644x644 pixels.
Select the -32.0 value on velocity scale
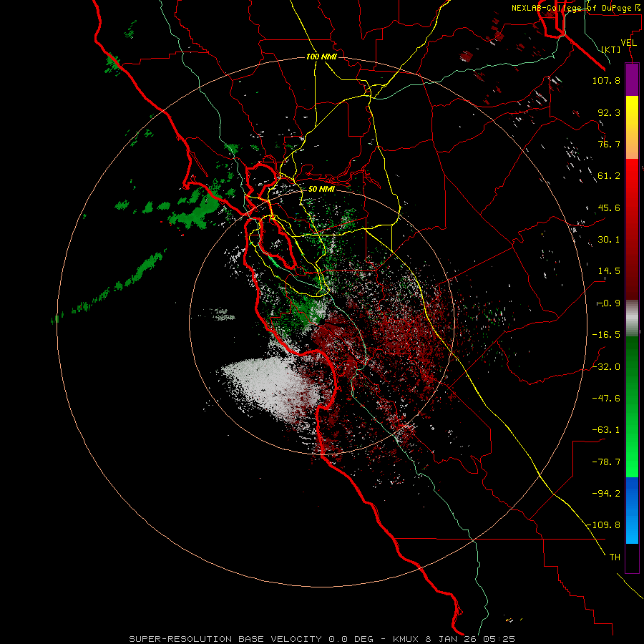point(606,367)
